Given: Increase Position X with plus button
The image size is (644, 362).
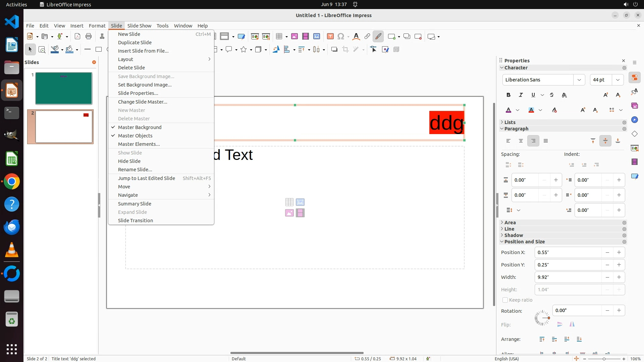Looking at the screenshot, I should coord(619,252).
